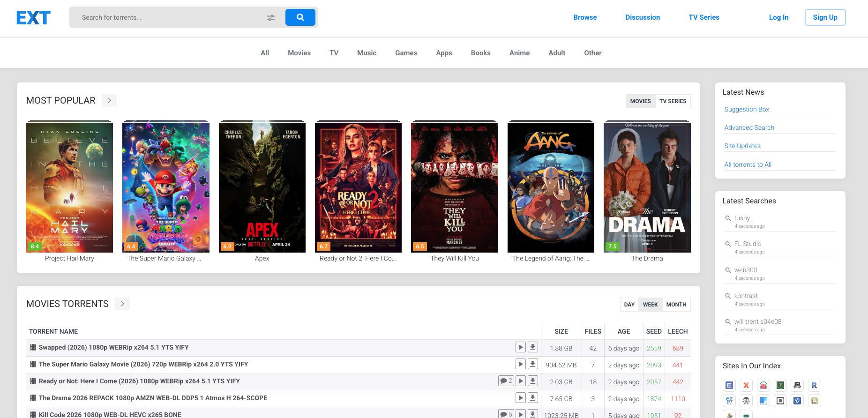Open Suggestion Box news link

(x=747, y=109)
